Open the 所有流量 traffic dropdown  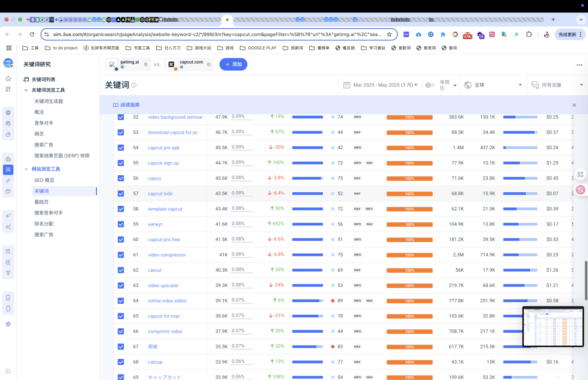click(558, 85)
